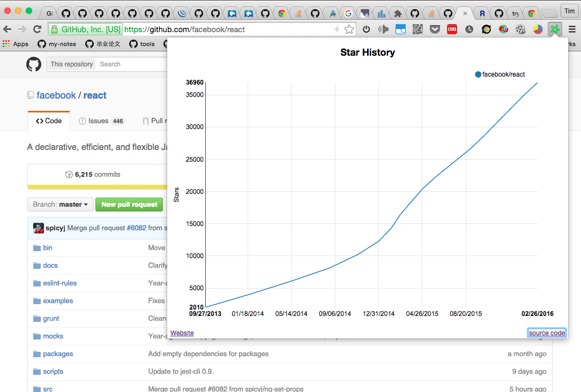Open the 毕业论文 bookmark
Screen dimensions: 581x392
click(x=103, y=44)
